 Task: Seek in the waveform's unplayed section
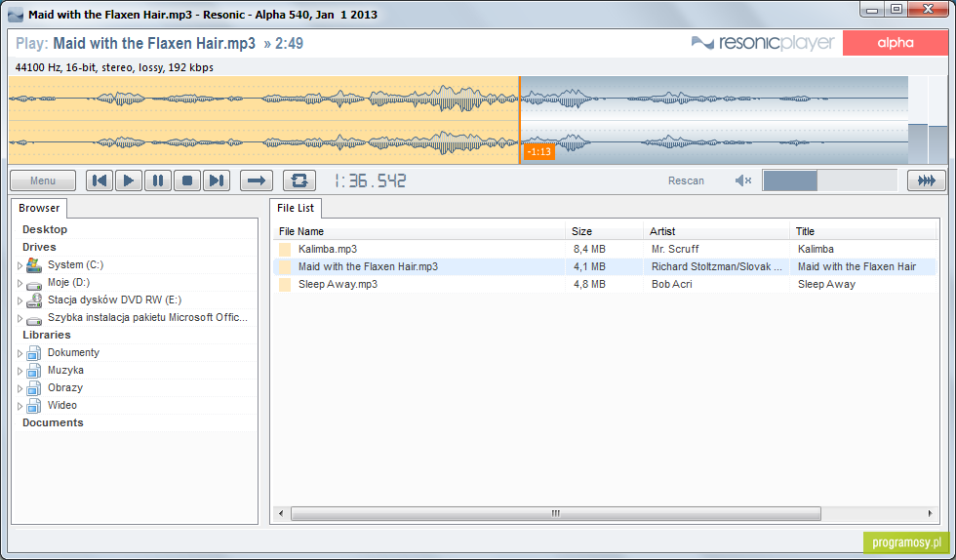(x=713, y=120)
